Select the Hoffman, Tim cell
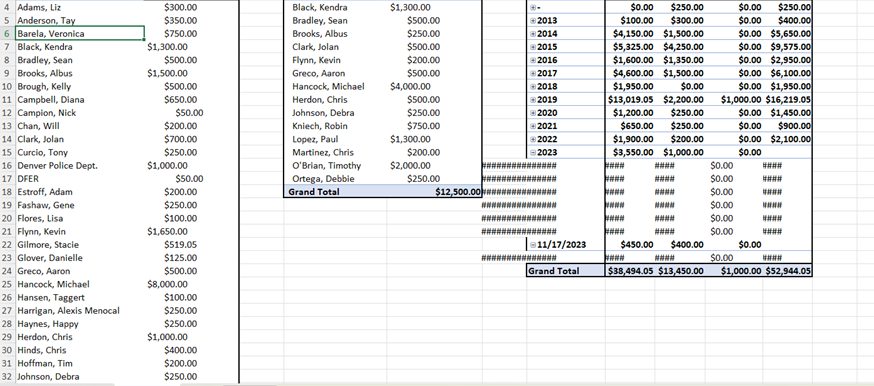Viewport: 874px width, 386px height. tap(80, 363)
